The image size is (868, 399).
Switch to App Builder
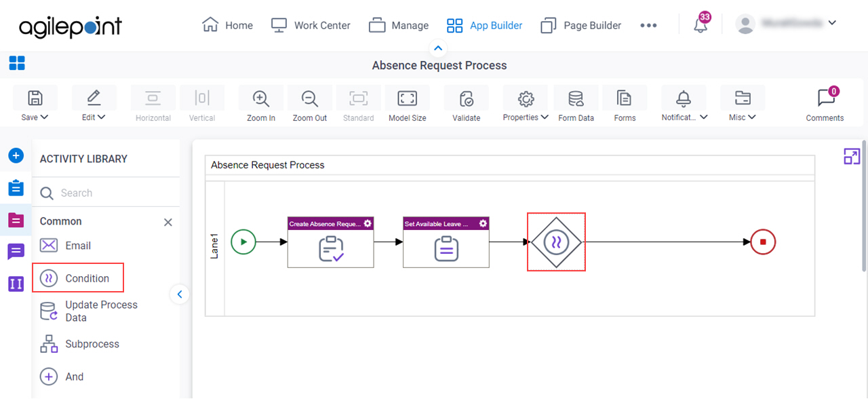(484, 25)
